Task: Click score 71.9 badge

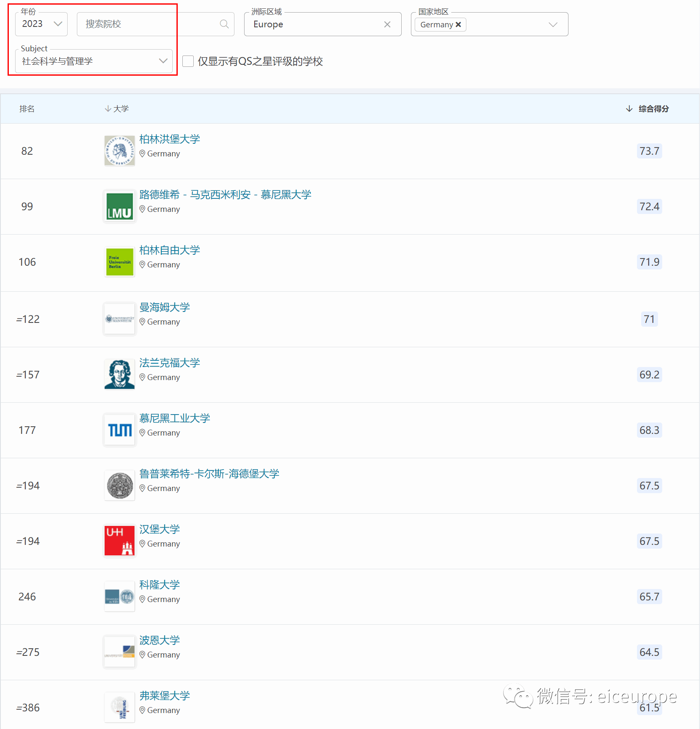Action: [649, 262]
